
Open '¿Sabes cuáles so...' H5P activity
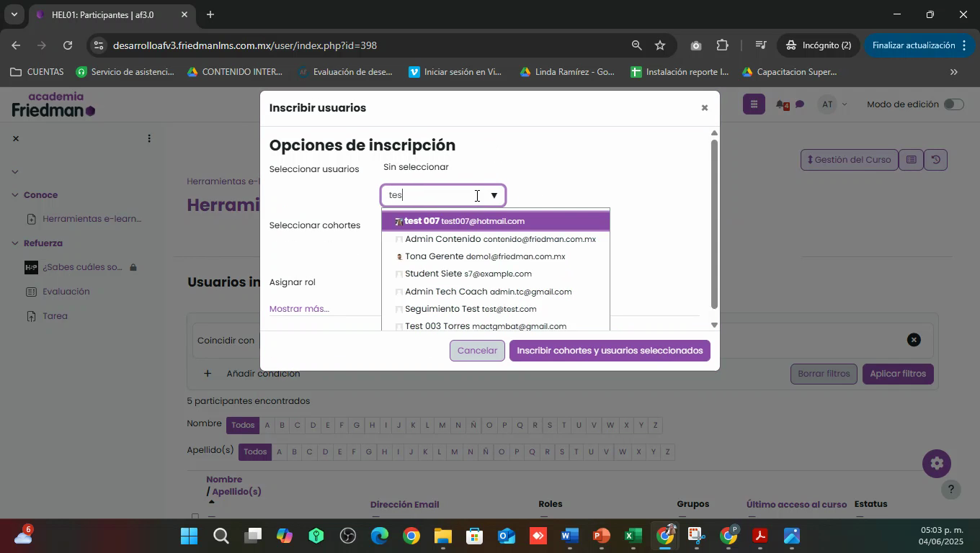pyautogui.click(x=82, y=267)
